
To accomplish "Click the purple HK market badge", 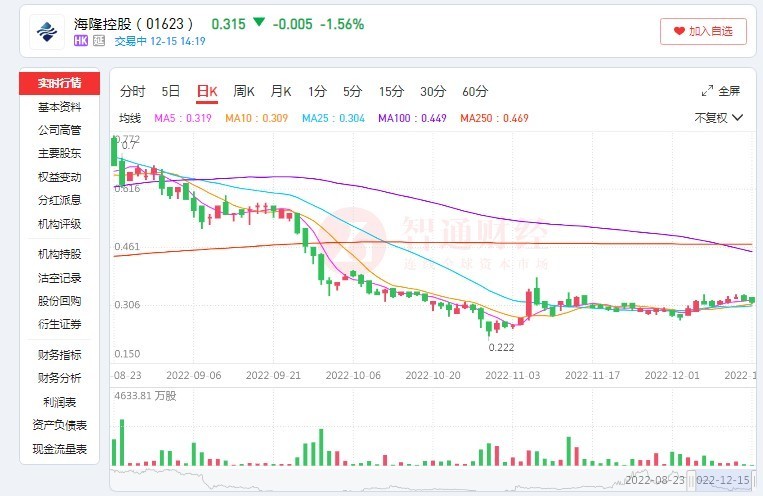I will tap(81, 41).
